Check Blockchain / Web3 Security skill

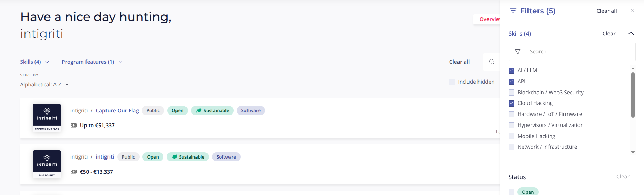511,93
